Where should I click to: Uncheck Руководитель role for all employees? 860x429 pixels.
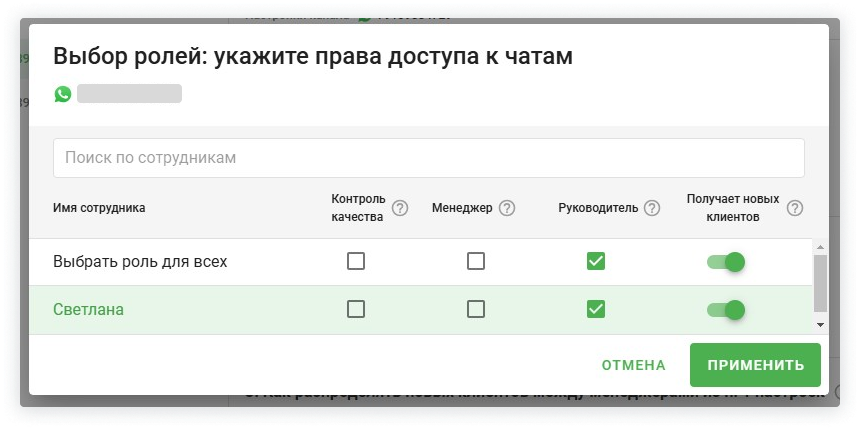[x=596, y=262]
